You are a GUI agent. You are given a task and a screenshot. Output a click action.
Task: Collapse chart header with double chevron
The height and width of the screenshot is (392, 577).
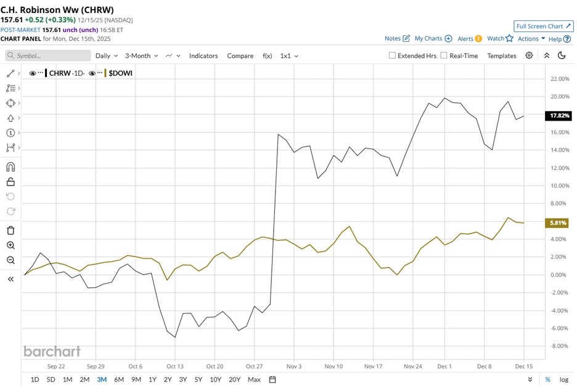pyautogui.click(x=546, y=55)
